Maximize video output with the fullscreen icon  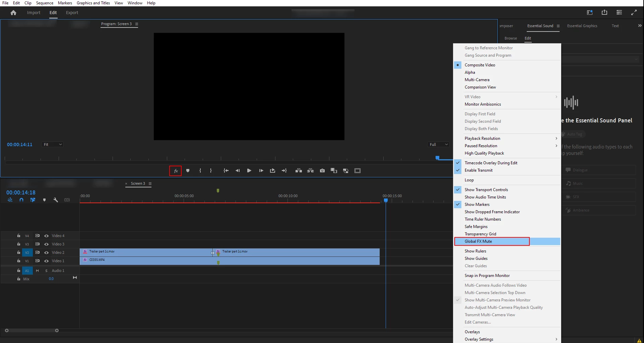[x=634, y=12]
